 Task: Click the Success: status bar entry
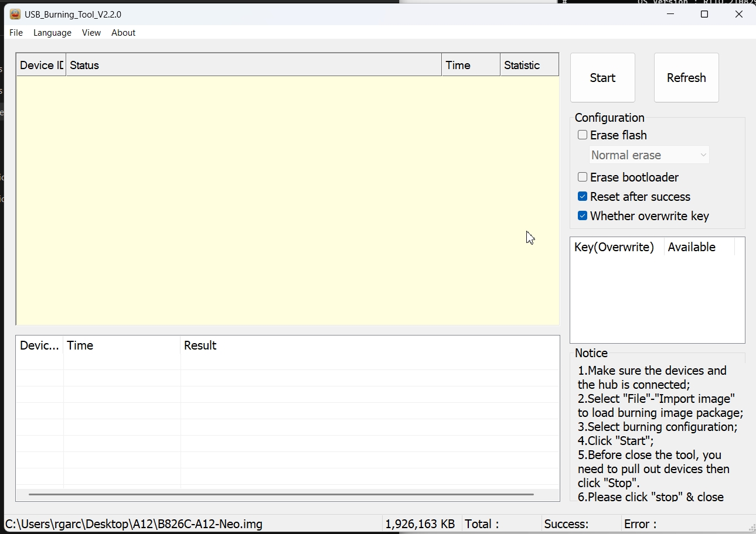566,524
